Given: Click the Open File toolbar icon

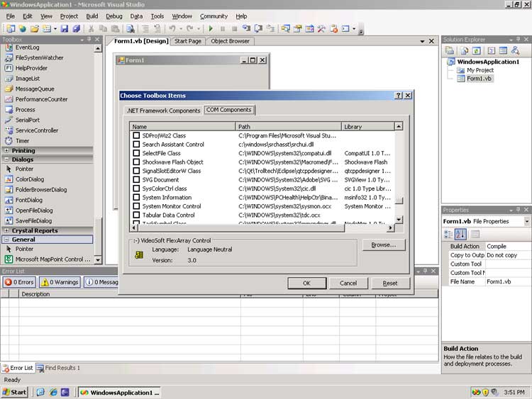Looking at the screenshot, I should coord(35,29).
